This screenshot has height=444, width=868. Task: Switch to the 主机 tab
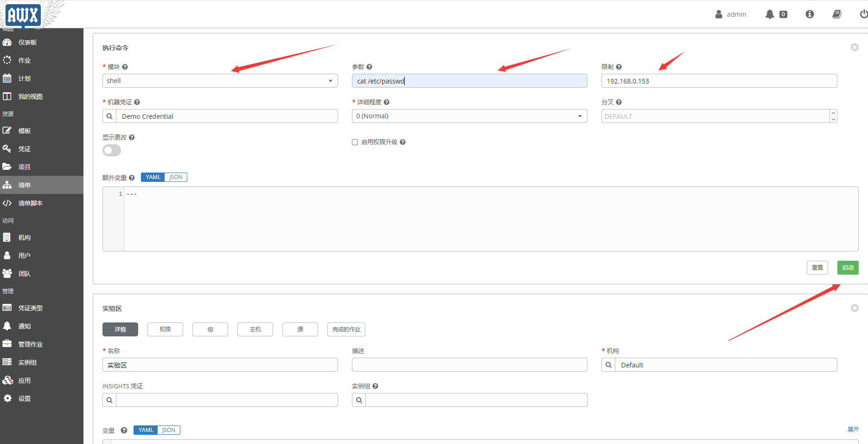point(255,329)
